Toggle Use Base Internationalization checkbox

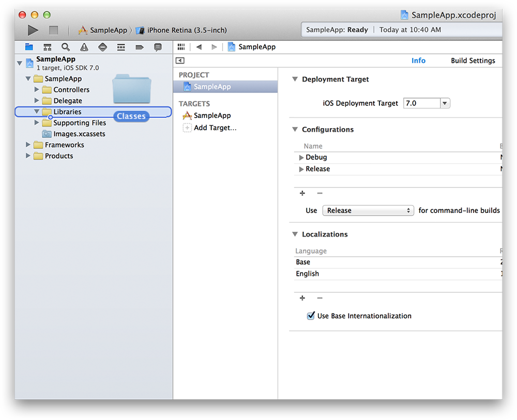click(x=311, y=316)
